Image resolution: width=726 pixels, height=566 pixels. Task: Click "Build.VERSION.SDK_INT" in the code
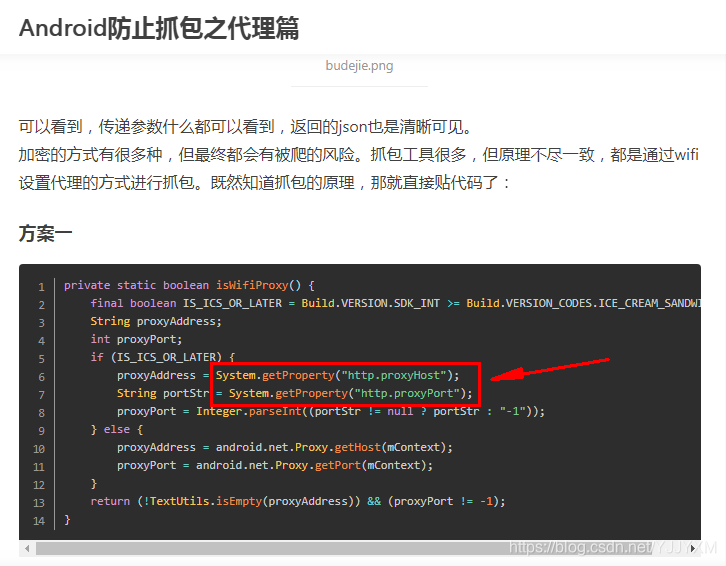click(x=370, y=303)
